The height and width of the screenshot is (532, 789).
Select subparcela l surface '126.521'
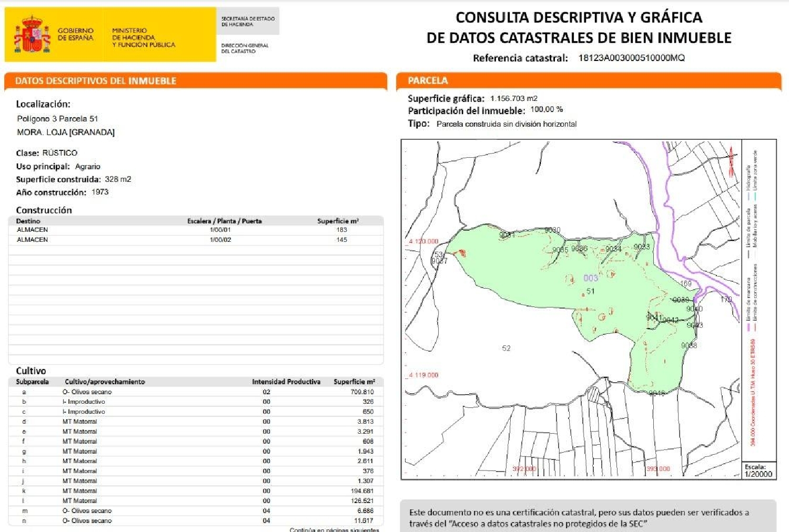pyautogui.click(x=362, y=501)
